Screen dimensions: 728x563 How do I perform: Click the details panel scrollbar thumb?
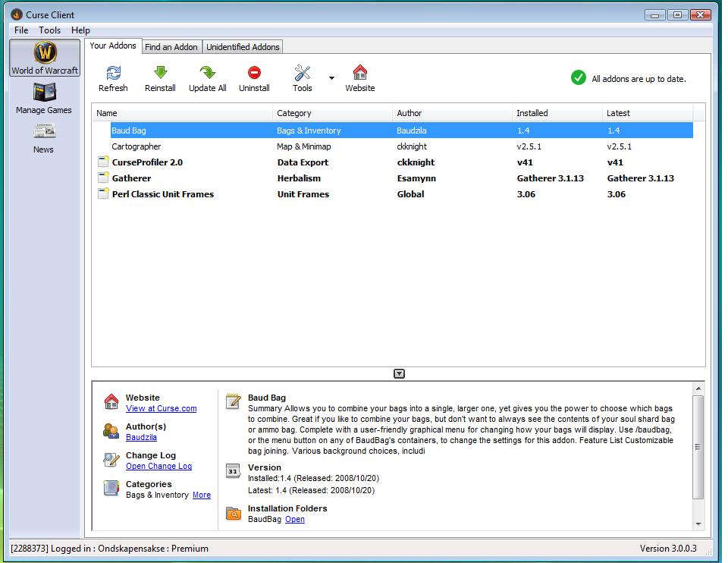[x=698, y=447]
